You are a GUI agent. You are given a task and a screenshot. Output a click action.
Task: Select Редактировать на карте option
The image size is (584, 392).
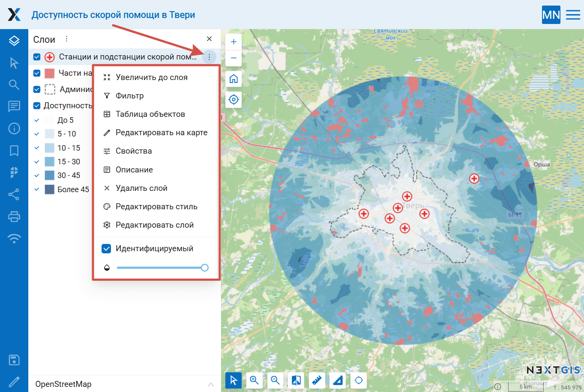pos(156,133)
